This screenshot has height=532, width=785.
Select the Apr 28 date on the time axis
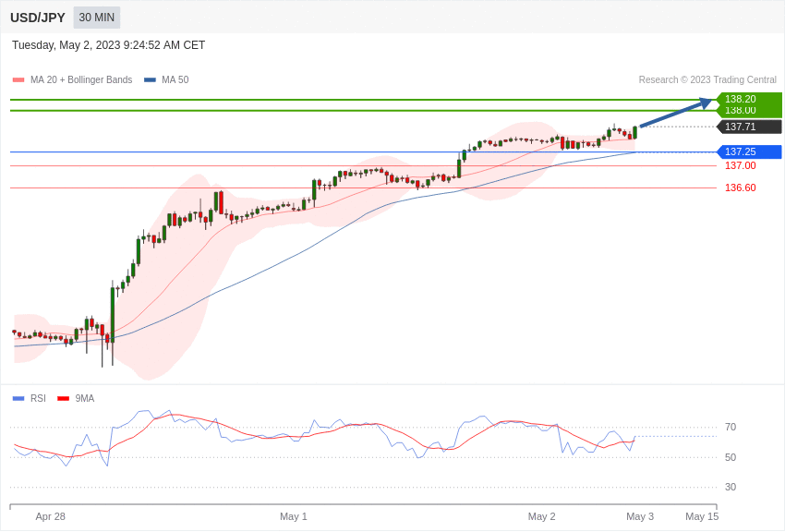[x=51, y=516]
